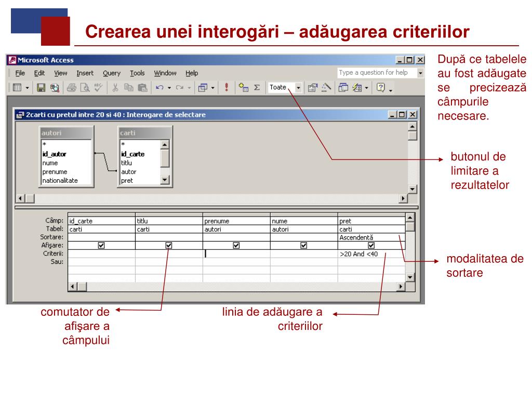Open Print Preview from the toolbar

(x=85, y=87)
